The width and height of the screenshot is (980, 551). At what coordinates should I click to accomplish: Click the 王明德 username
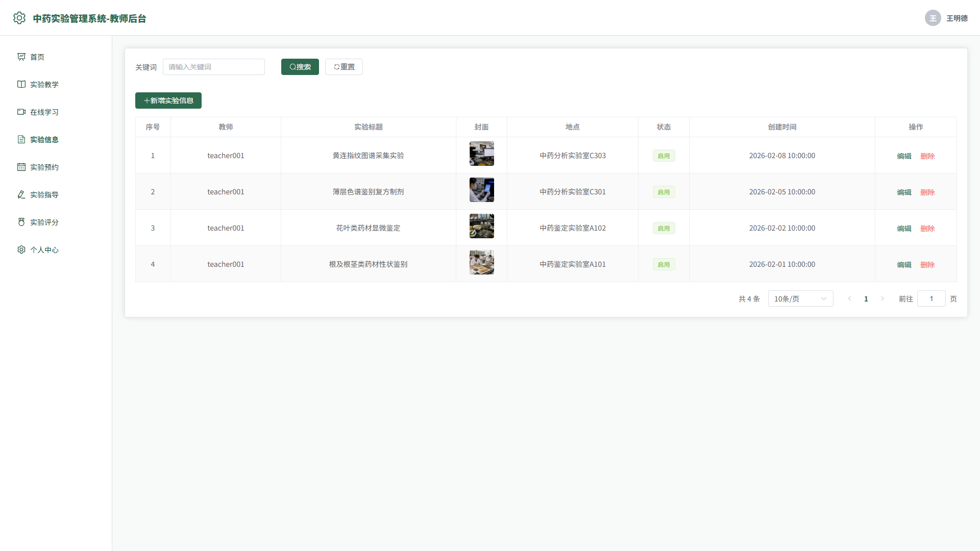pyautogui.click(x=957, y=18)
